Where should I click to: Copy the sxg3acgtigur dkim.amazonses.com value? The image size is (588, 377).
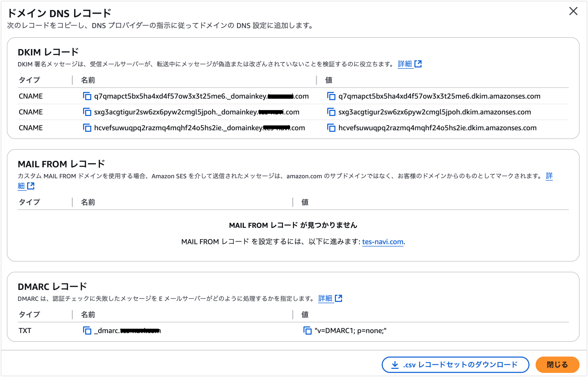pyautogui.click(x=331, y=112)
